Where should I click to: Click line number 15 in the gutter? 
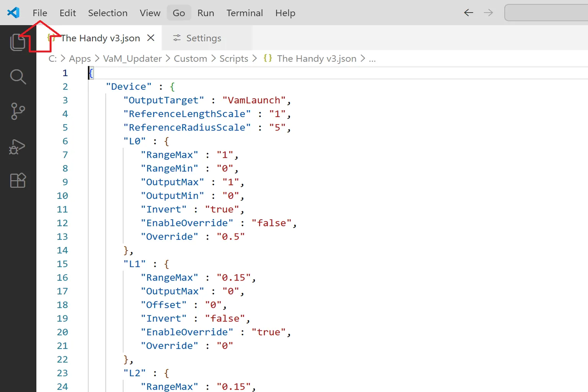62,264
